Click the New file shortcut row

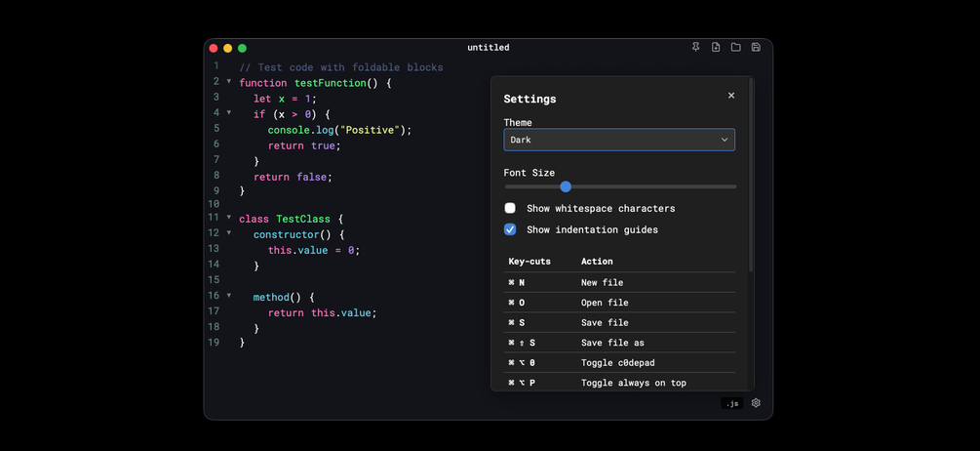[x=619, y=282]
